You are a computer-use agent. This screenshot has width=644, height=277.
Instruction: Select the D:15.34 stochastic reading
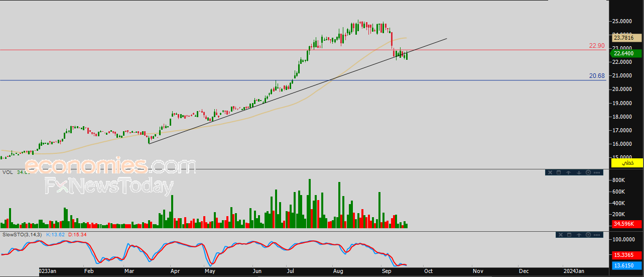[77, 234]
